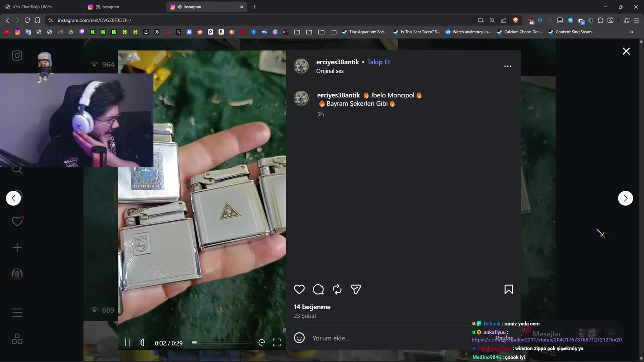Viewport: 644px width, 362px height.
Task: Open the Calcium Chaos bookmark
Action: [x=519, y=32]
